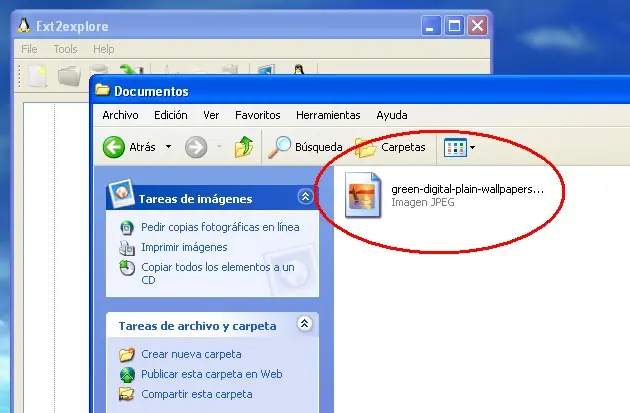Open the Ver menu
The image size is (630, 413).
[211, 115]
